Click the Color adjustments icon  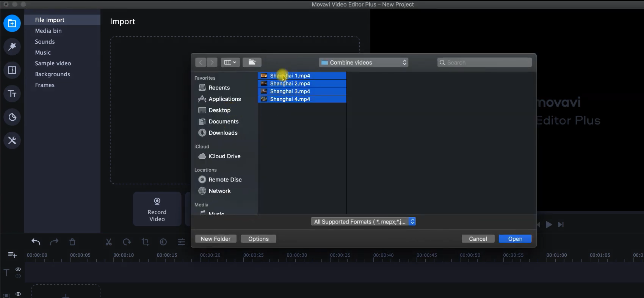pos(163,242)
